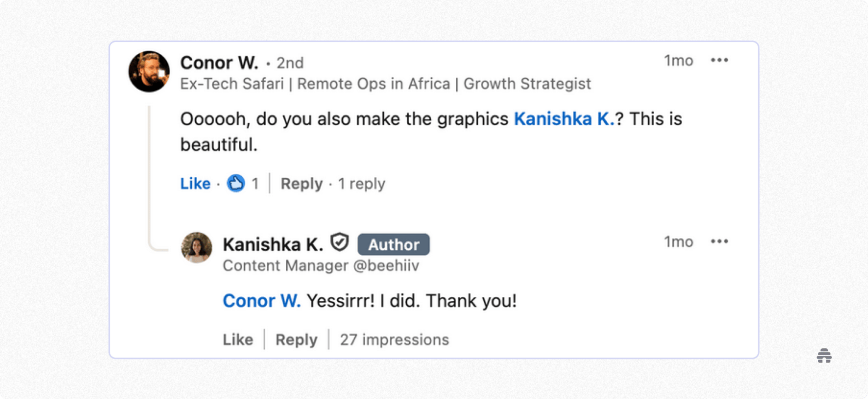The height and width of the screenshot is (399, 868).
Task: Open Conor W.'s profile photo
Action: point(149,71)
